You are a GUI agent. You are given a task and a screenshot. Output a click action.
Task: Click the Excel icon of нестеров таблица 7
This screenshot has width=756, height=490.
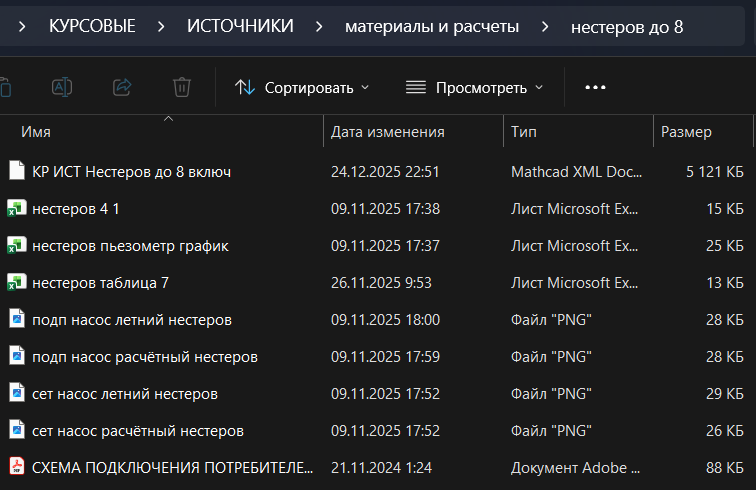coord(16,282)
